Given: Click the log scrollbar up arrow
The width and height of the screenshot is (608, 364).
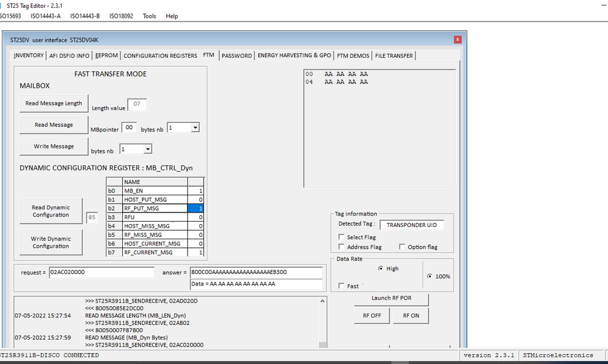Looking at the screenshot, I should coord(322,301).
